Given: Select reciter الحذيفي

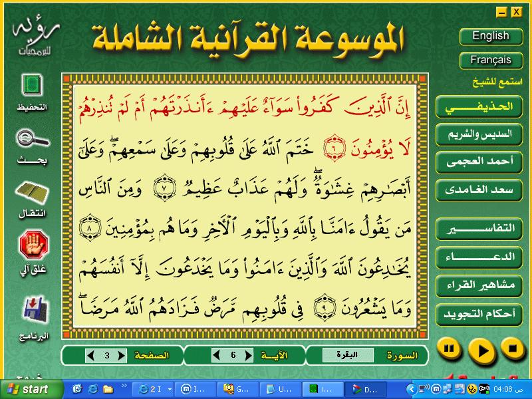Looking at the screenshot, I should 479,107.
